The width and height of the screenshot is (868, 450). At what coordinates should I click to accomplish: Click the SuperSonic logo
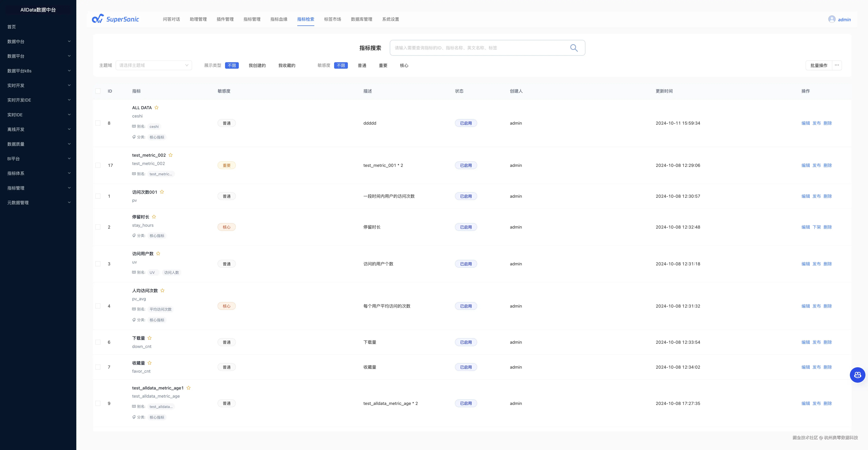[115, 19]
